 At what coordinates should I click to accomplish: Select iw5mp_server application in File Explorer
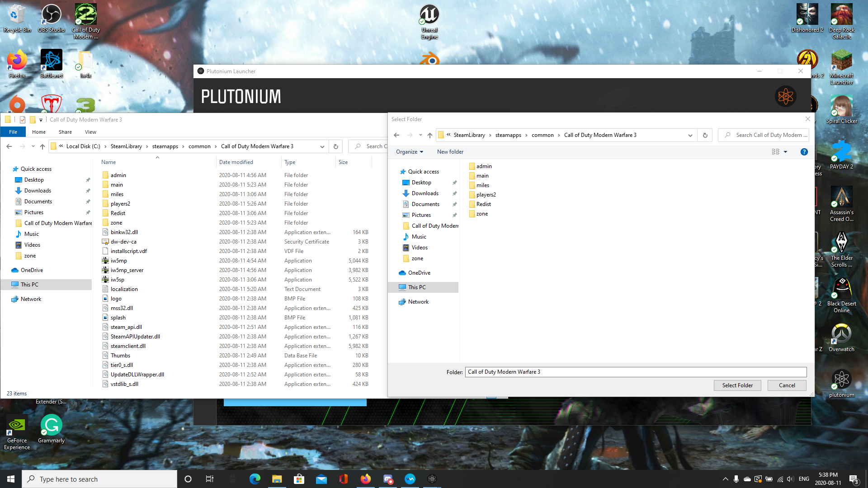coord(127,270)
